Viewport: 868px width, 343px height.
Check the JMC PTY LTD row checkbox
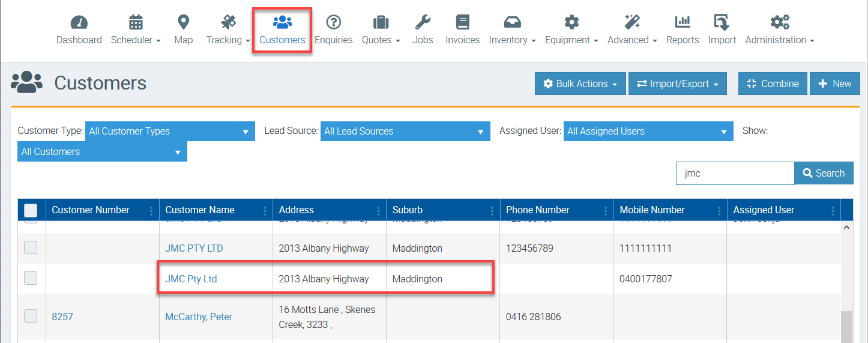[31, 247]
